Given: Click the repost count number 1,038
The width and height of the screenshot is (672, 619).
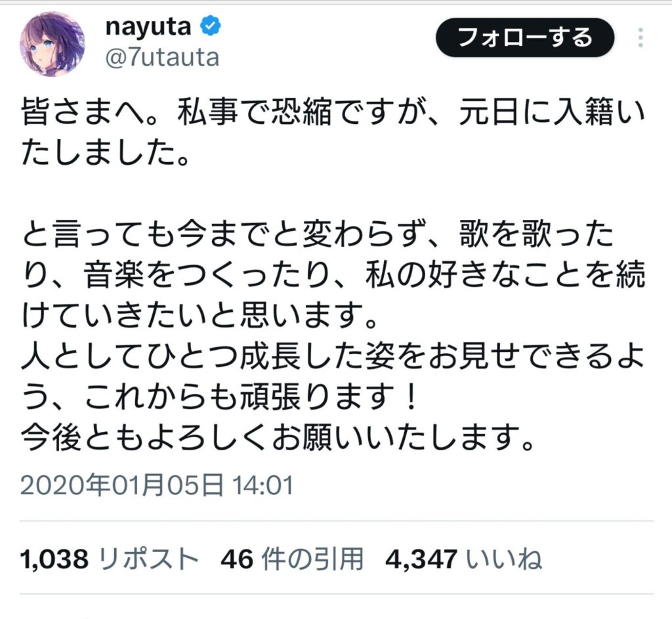Looking at the screenshot, I should [x=54, y=559].
